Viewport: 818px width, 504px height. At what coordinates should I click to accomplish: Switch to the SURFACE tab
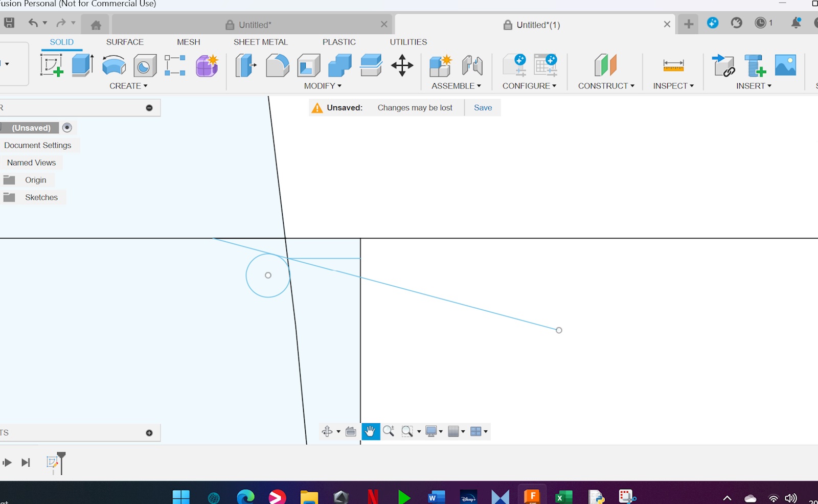point(125,42)
